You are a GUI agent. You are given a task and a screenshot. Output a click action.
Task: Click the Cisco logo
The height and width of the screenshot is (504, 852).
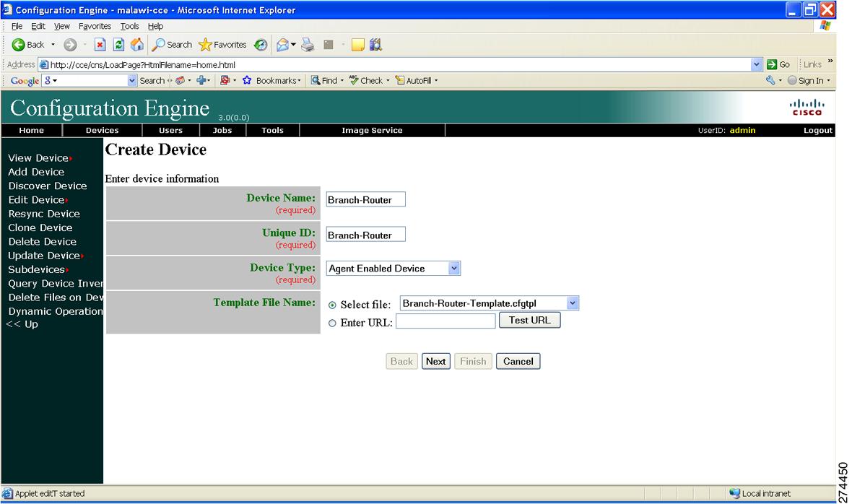(807, 107)
